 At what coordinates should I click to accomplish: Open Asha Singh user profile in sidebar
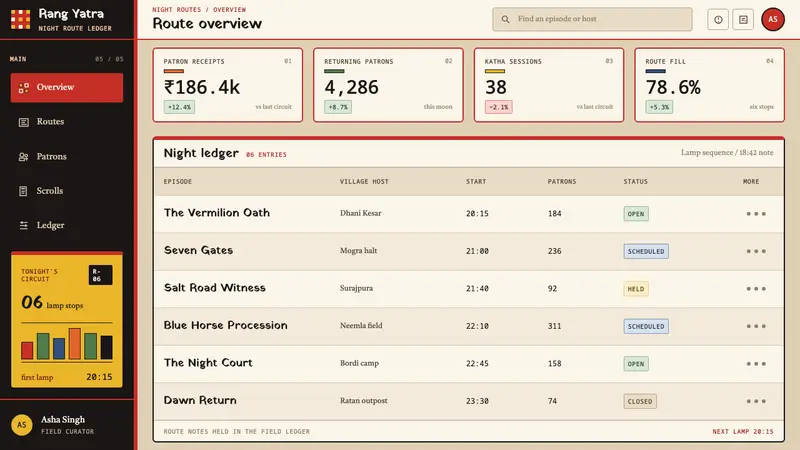[67, 425]
